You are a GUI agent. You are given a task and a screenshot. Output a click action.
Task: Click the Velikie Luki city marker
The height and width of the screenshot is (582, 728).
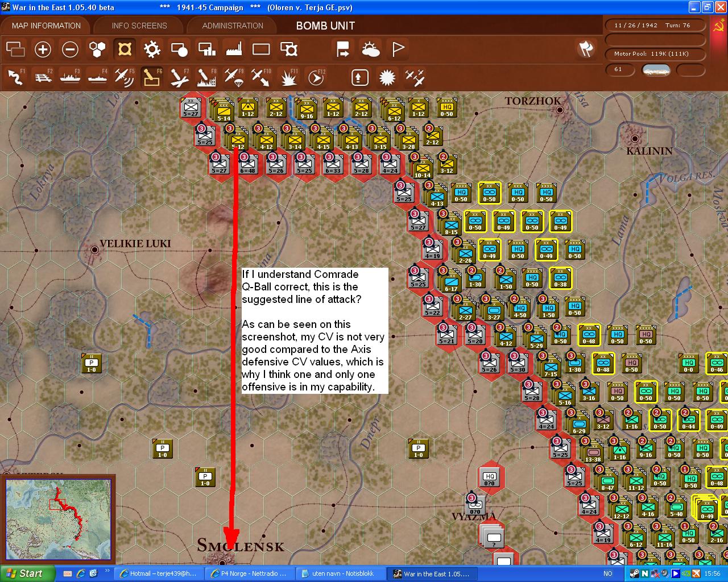pos(94,249)
